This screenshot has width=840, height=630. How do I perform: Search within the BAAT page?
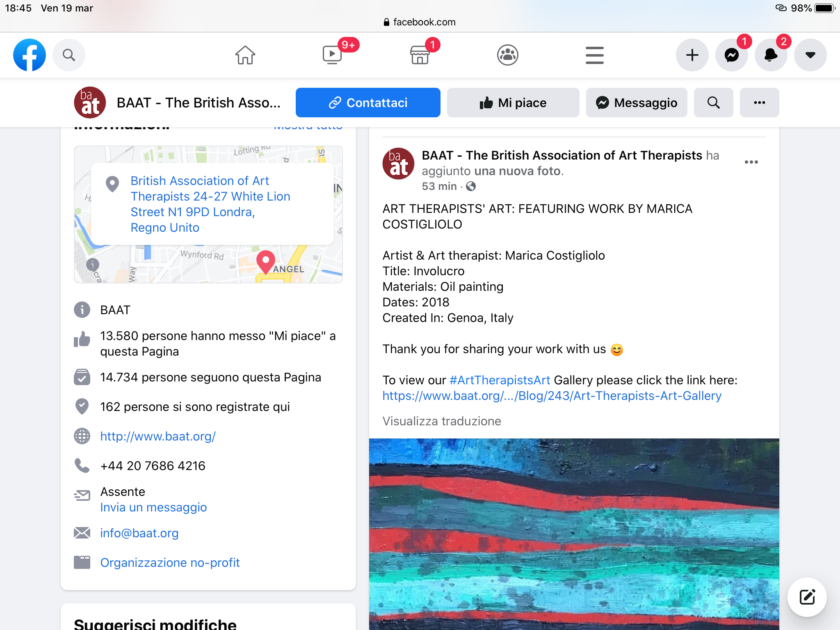coord(714,103)
